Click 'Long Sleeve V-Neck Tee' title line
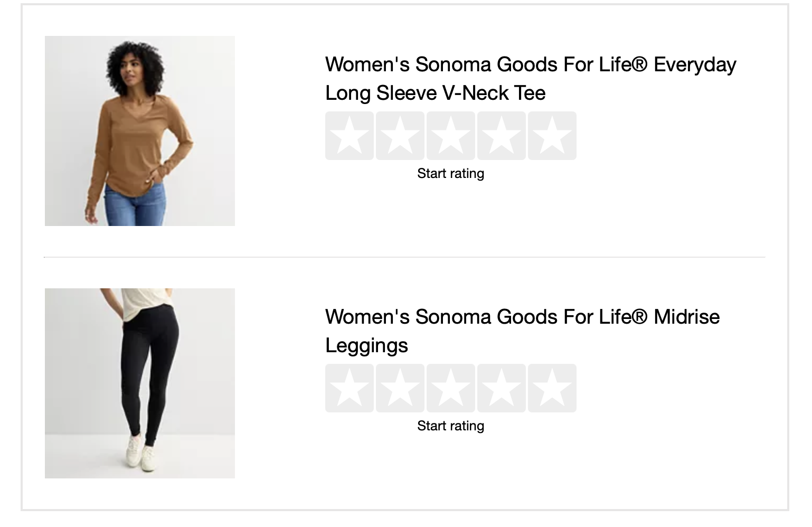Image resolution: width=812 pixels, height=527 pixels. coord(435,93)
